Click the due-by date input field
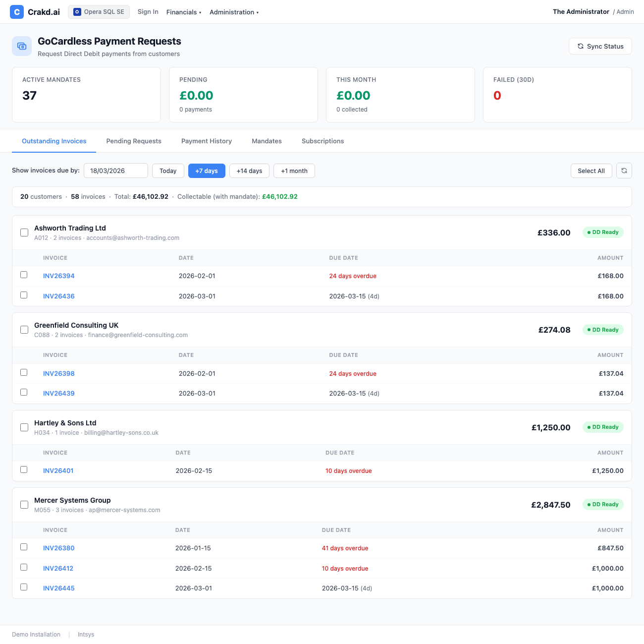The height and width of the screenshot is (644, 644). coord(115,171)
